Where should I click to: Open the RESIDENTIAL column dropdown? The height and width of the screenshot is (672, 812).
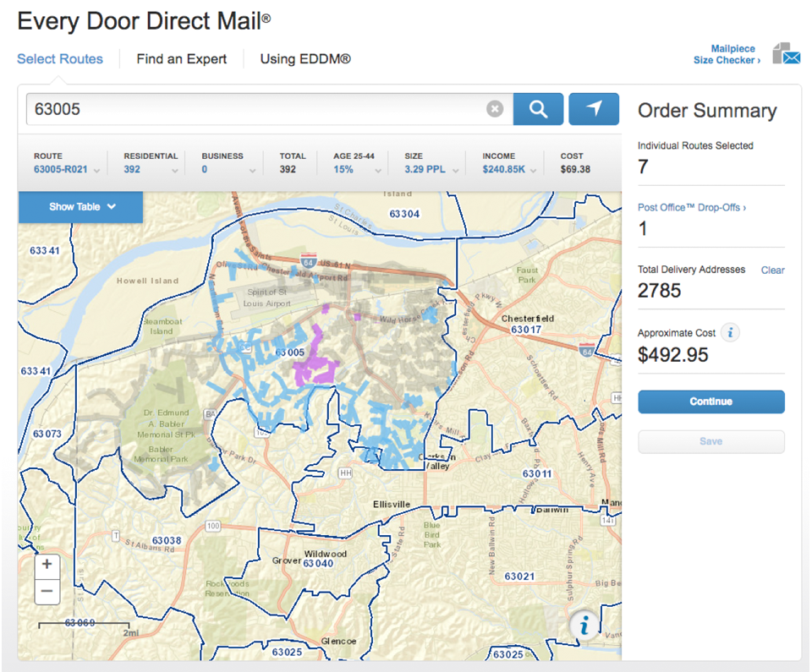175,169
